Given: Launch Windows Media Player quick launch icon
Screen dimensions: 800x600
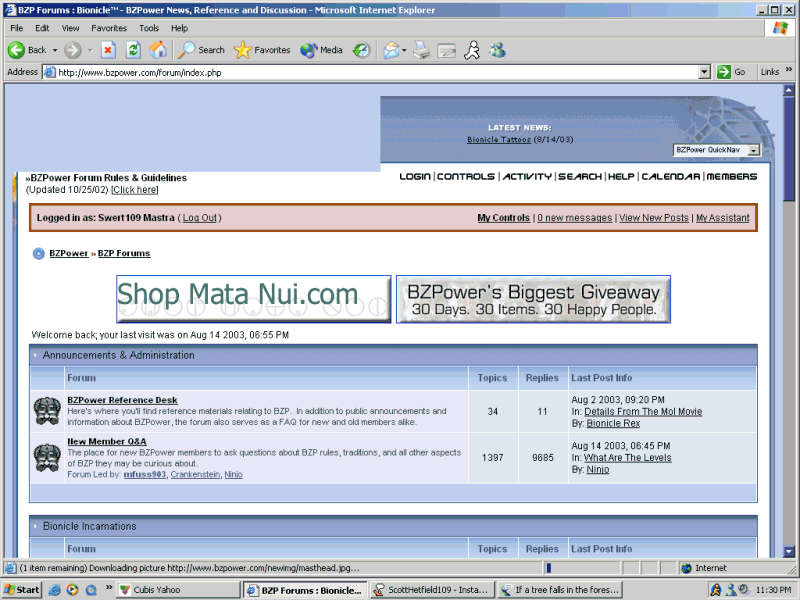Looking at the screenshot, I should 73,590.
